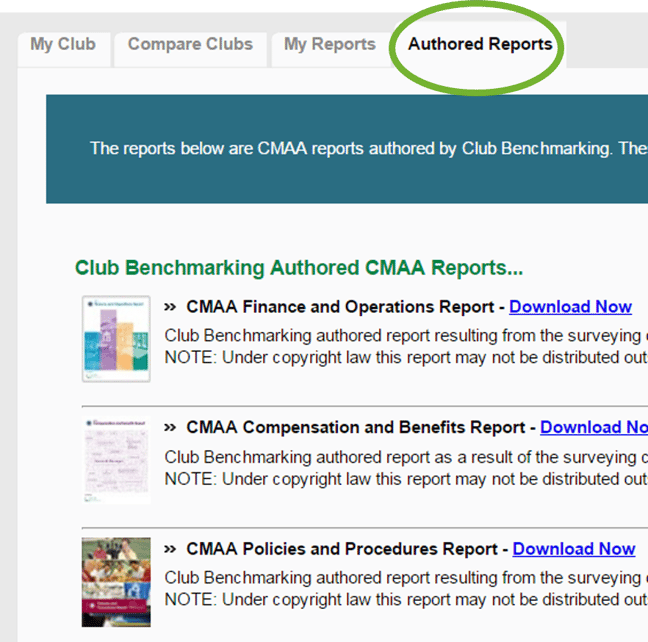Click the teal banner describing authored reports
648x642 pixels.
(x=346, y=149)
